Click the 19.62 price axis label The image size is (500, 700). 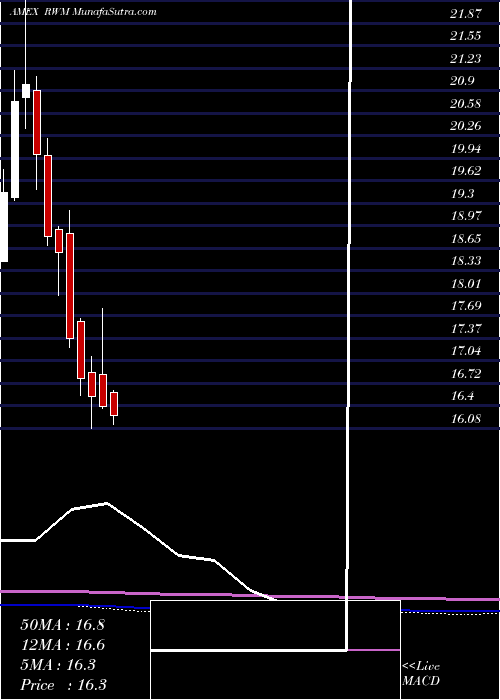click(466, 171)
